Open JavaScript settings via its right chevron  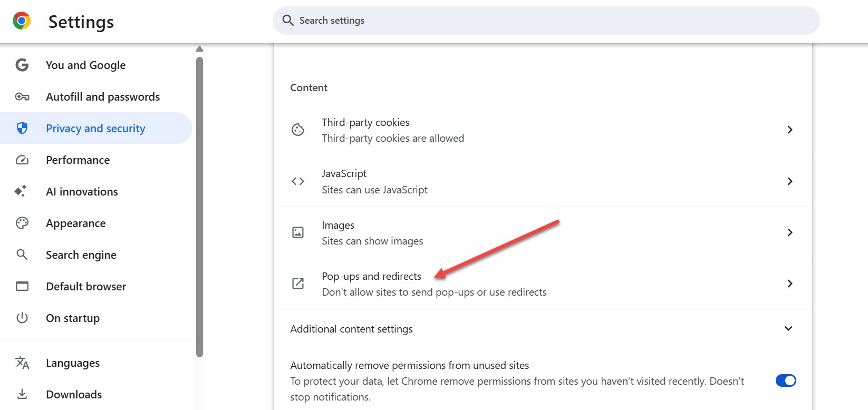pos(790,181)
